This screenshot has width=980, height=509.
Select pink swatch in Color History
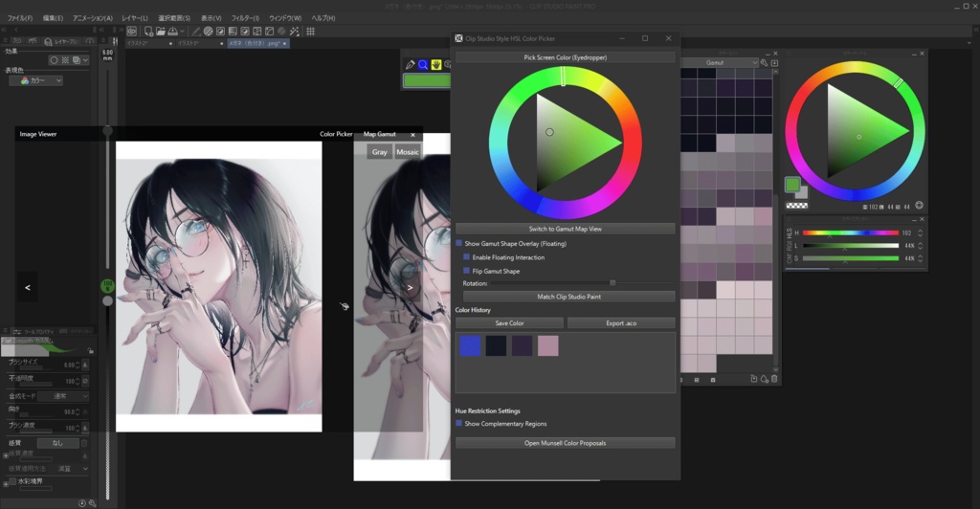548,345
